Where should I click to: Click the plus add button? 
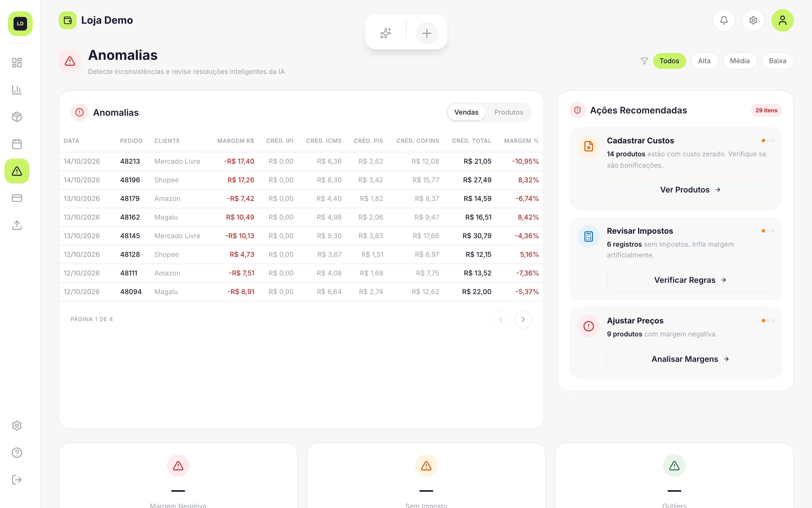pyautogui.click(x=427, y=33)
